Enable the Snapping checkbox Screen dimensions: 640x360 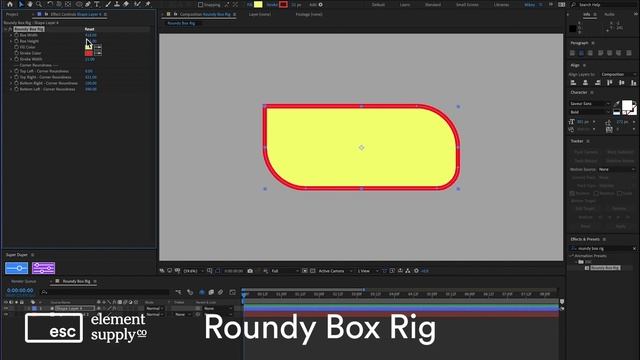[200, 4]
